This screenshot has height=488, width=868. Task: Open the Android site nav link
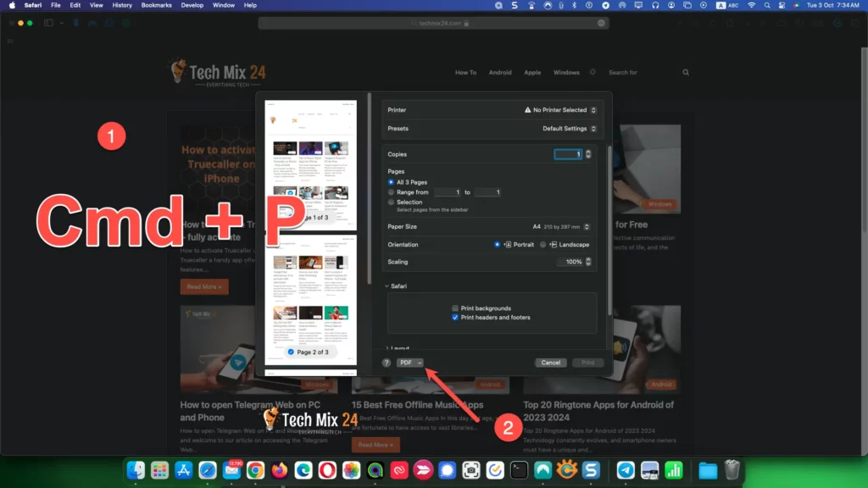(x=500, y=73)
